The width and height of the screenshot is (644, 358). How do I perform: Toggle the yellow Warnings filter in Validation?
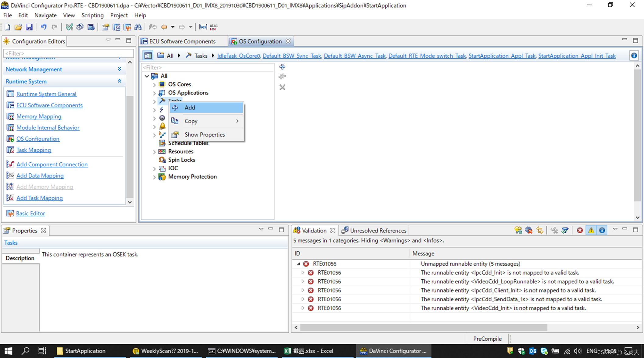pos(591,230)
